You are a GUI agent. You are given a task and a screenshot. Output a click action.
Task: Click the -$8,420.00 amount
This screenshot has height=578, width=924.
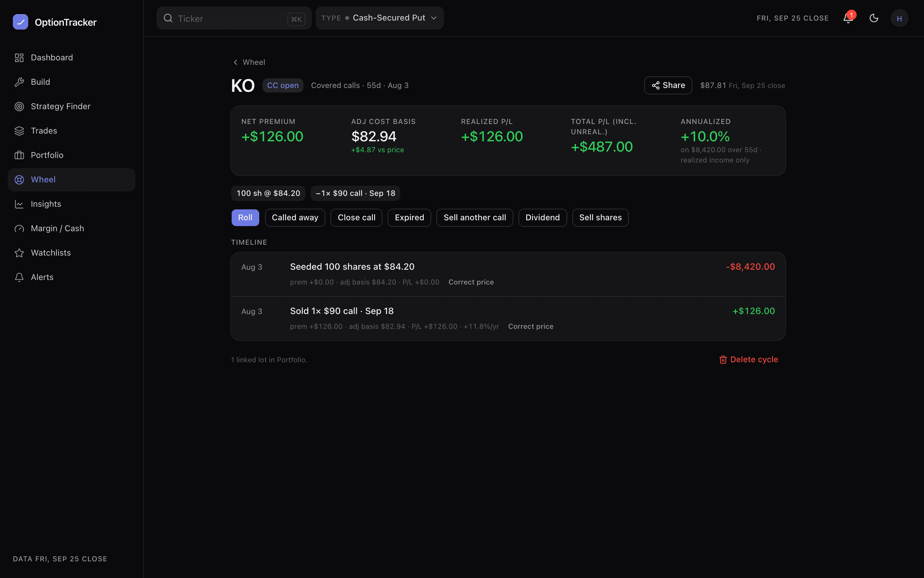coord(750,267)
